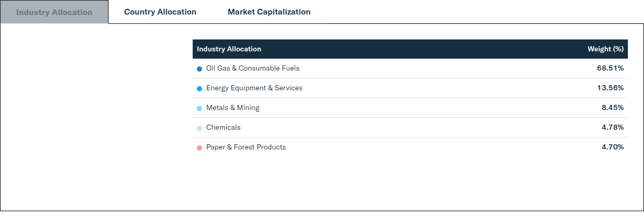Select the Paper & Forest Products label

point(246,147)
